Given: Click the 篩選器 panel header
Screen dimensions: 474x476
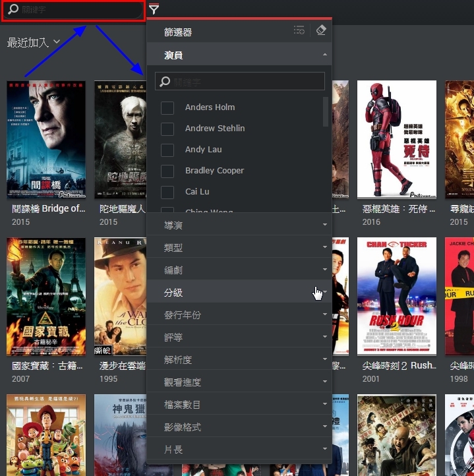Looking at the screenshot, I should point(178,32).
